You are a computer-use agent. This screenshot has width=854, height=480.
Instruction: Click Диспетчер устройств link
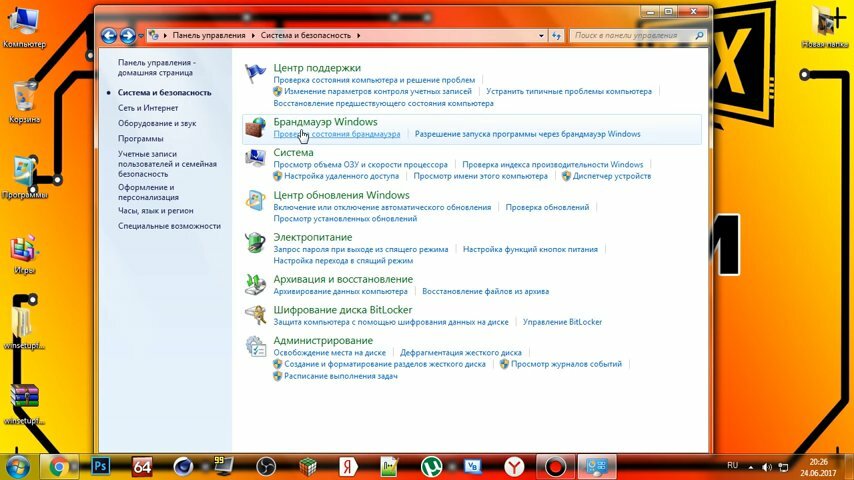tap(612, 176)
